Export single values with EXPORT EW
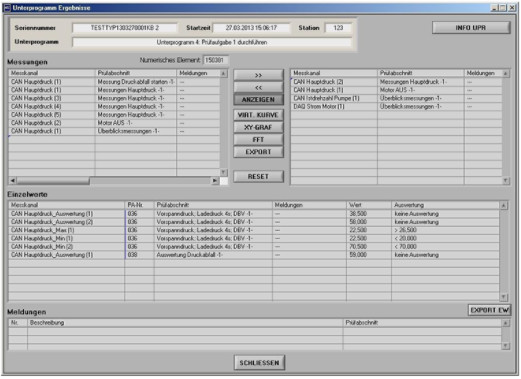The height and width of the screenshot is (379, 521). point(489,310)
